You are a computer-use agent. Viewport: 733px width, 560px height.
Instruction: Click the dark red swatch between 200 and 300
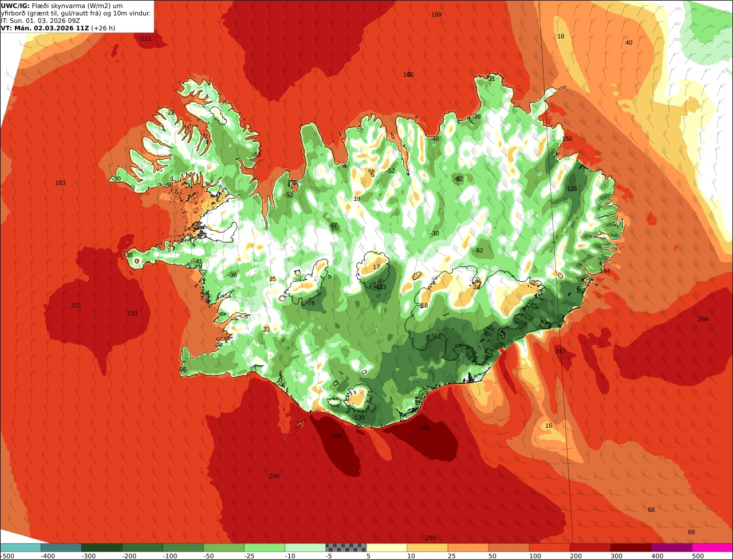pyautogui.click(x=590, y=547)
